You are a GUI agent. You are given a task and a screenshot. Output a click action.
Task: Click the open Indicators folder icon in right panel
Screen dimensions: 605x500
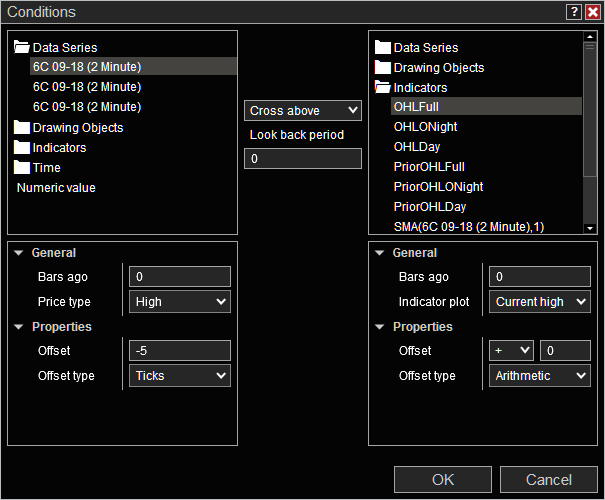point(382,87)
